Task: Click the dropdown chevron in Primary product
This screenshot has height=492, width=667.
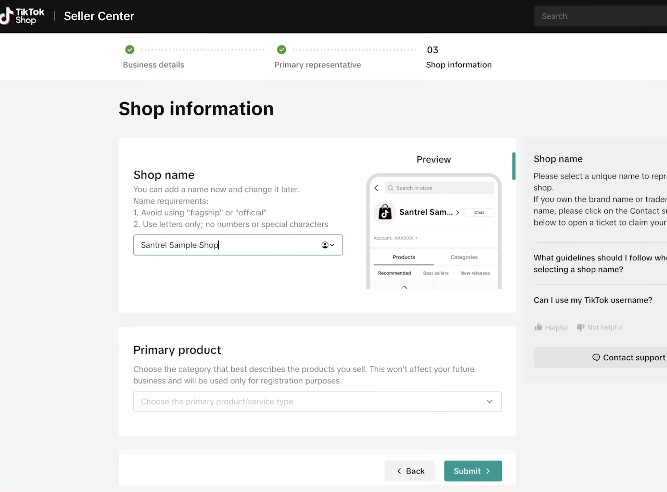Action: [x=489, y=401]
